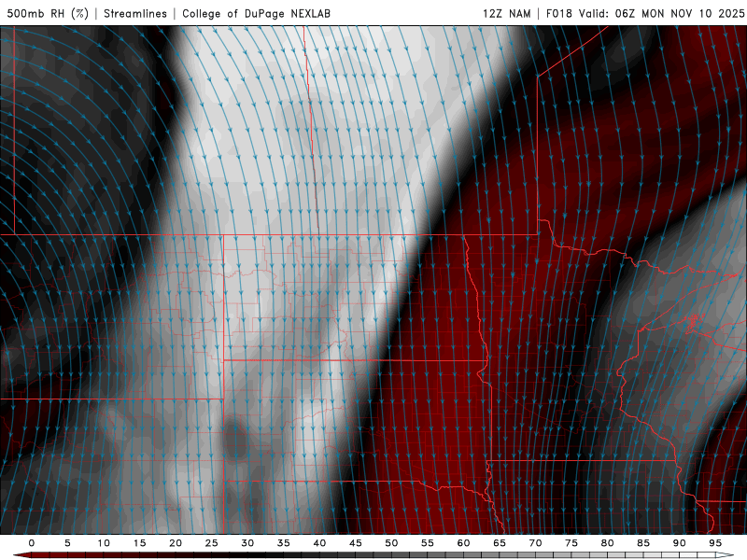Viewport: 747px width, 560px height.
Task: Select the colorbar label "85"
Action: click(643, 543)
